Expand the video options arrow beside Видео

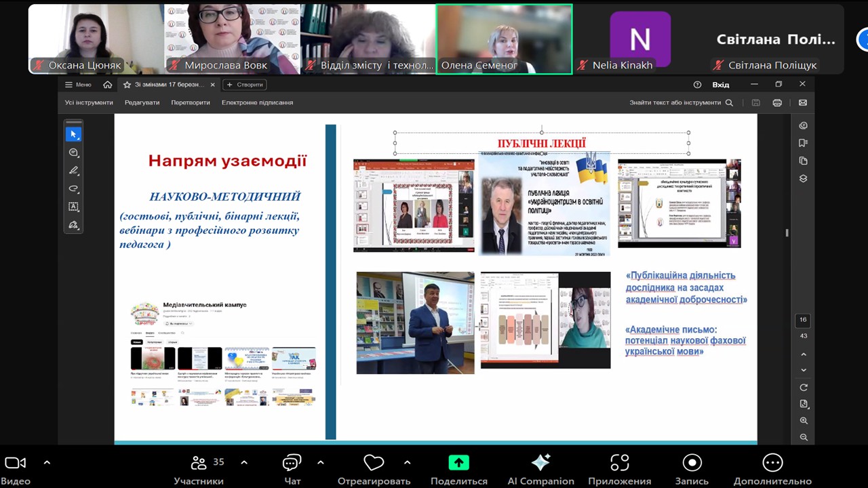pos(47,463)
